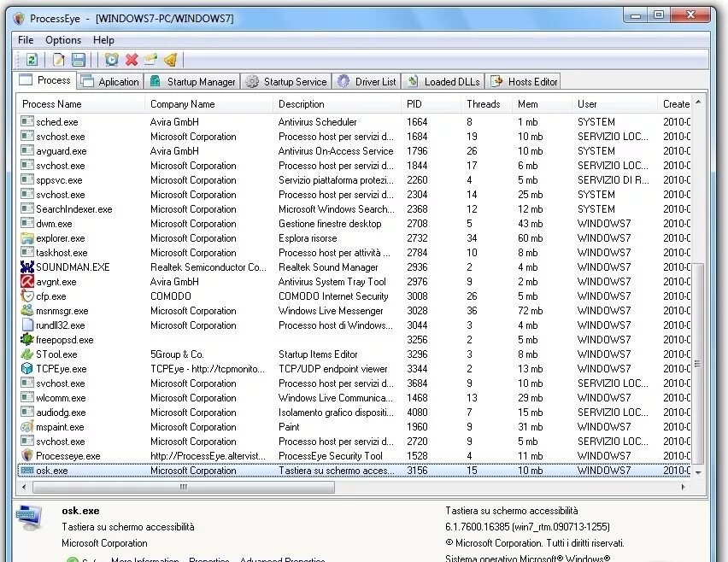Open the Startup Manager tab
Viewport: 728px width, 562px height.
(191, 82)
